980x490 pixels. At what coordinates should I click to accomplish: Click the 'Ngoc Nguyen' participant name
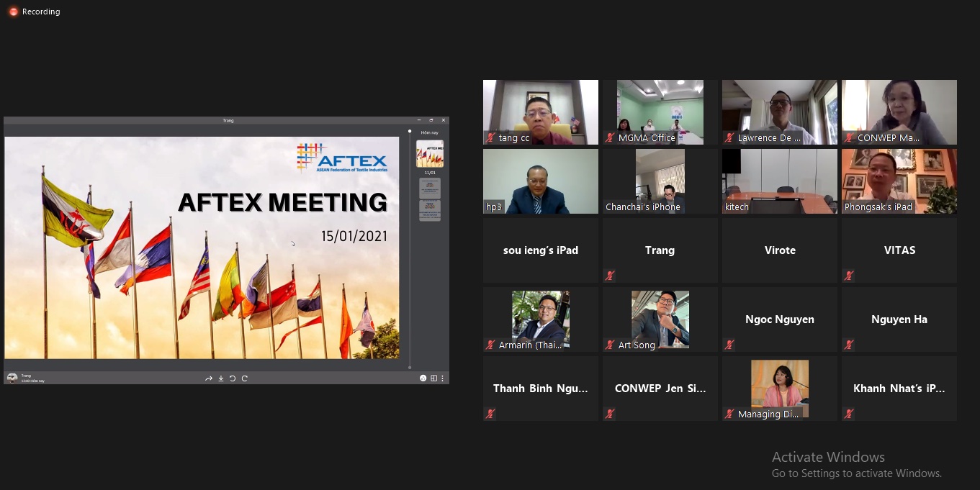[x=780, y=319]
